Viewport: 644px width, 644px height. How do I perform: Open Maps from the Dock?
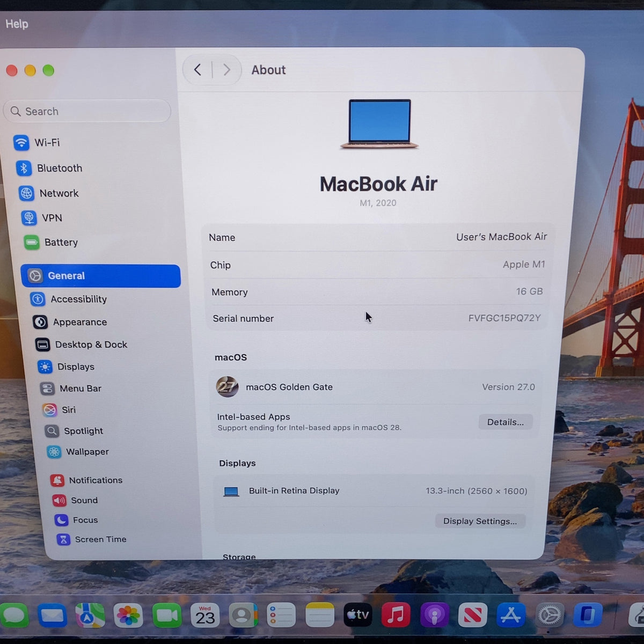click(x=90, y=616)
